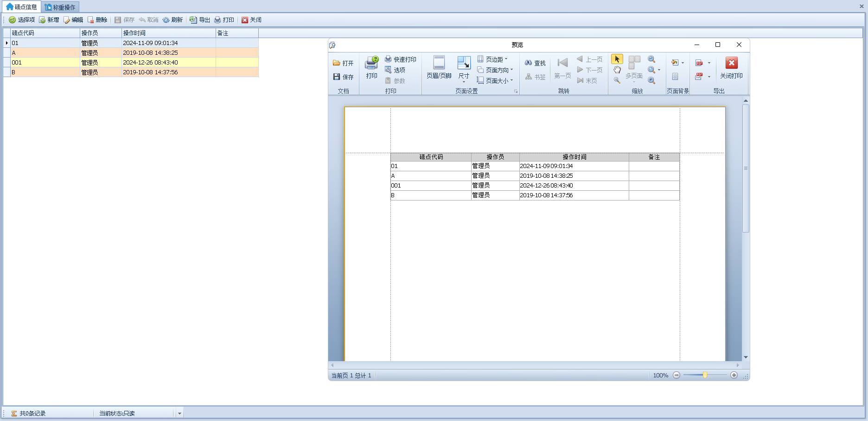This screenshot has height=421, width=868.
Task: Click 快速打印 quick print icon
Action: (388, 59)
